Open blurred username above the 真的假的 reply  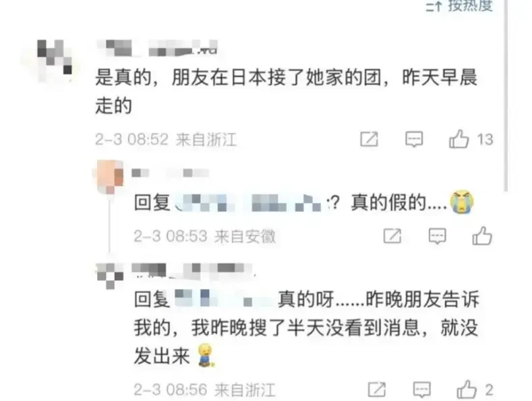pos(171,173)
